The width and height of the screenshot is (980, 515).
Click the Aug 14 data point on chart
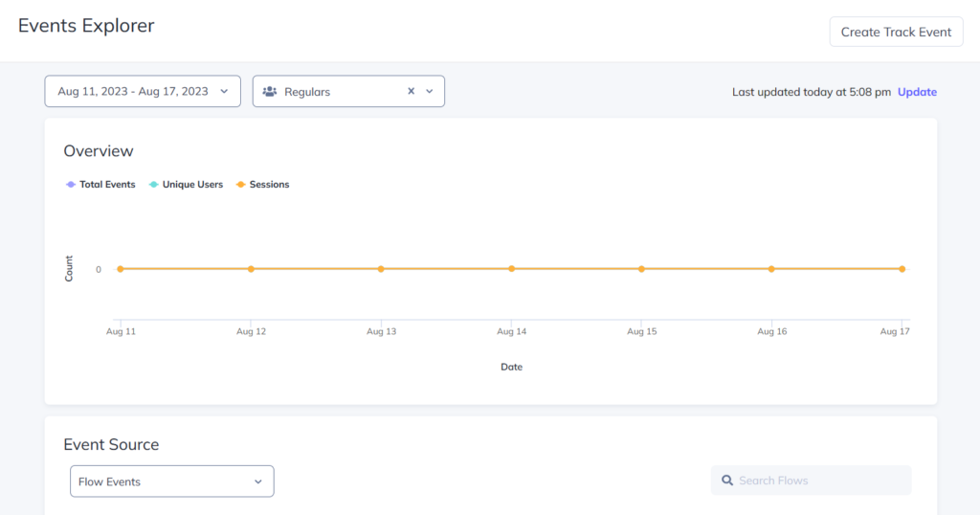[512, 269]
